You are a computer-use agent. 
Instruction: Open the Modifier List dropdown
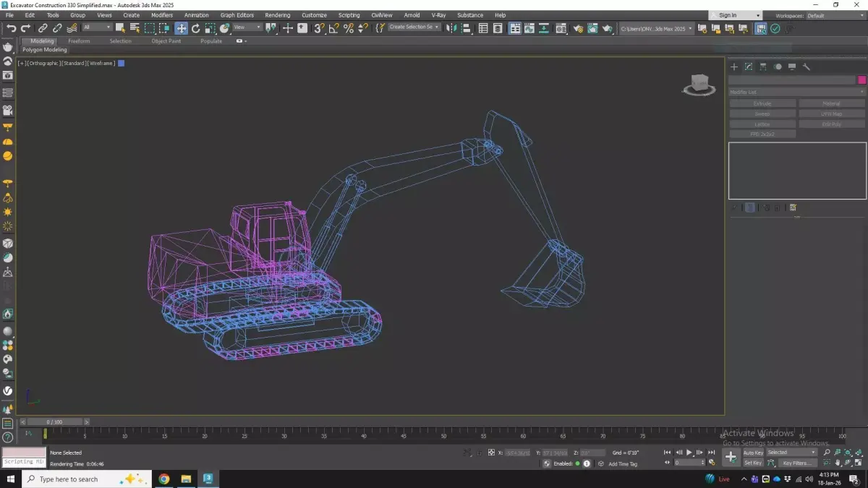(796, 92)
